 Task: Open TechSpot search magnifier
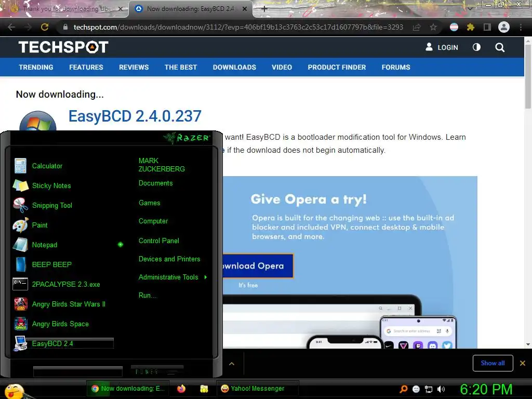500,47
